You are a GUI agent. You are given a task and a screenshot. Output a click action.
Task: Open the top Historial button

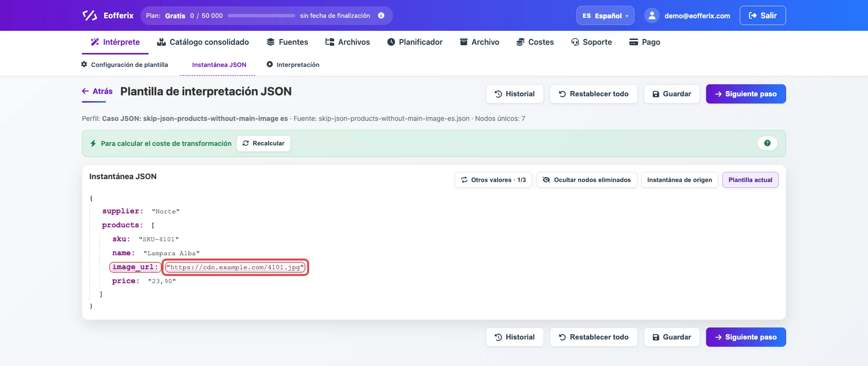click(515, 94)
